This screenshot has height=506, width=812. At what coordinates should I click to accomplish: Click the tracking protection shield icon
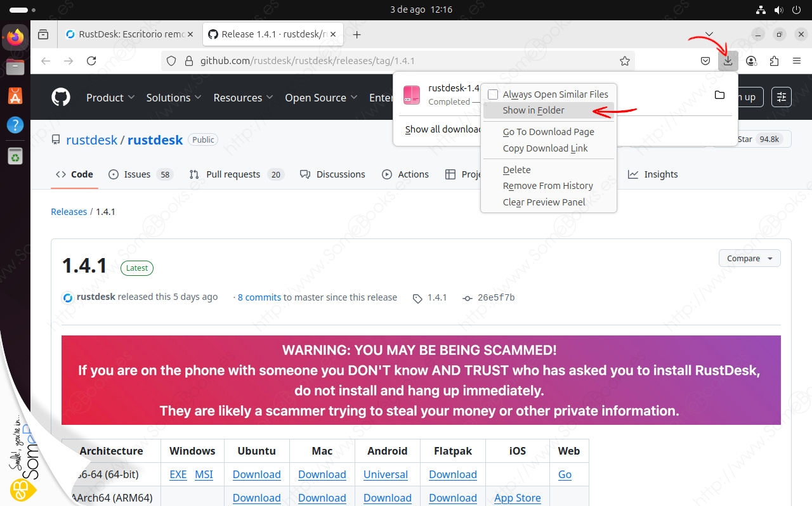click(171, 61)
